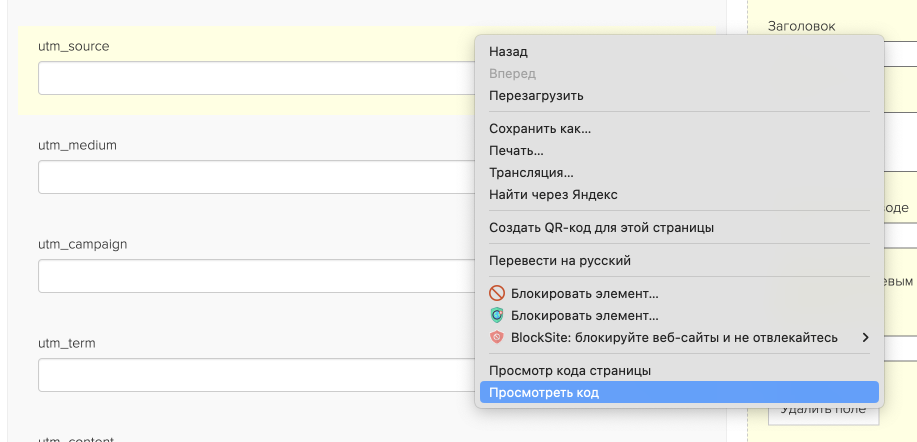
Task: Choose Перевести на русский
Action: pyautogui.click(x=560, y=261)
